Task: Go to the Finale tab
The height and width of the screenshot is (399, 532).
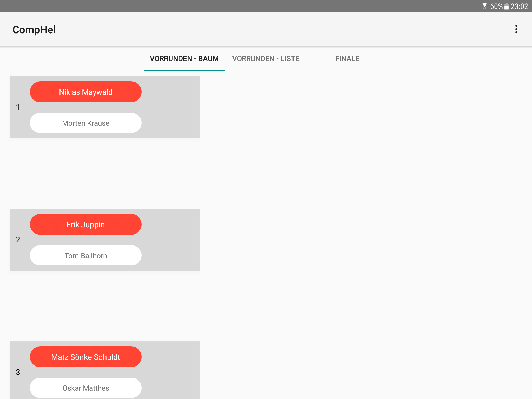Action: tap(347, 59)
